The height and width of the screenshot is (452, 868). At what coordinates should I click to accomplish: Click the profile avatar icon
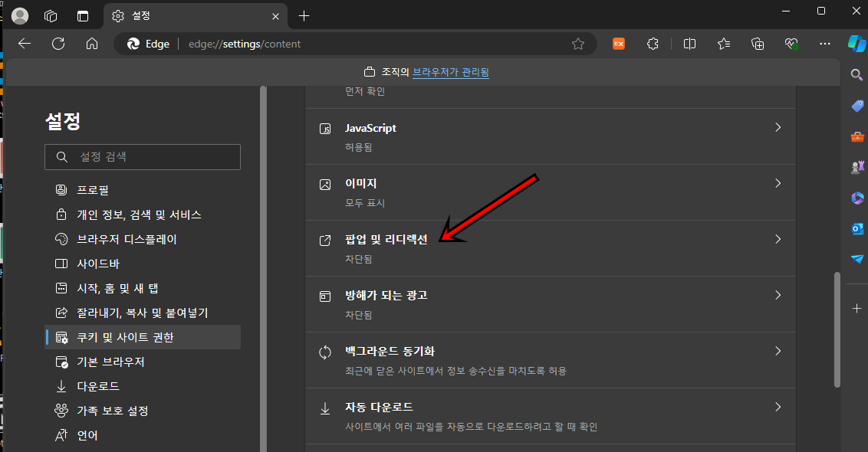[x=20, y=16]
